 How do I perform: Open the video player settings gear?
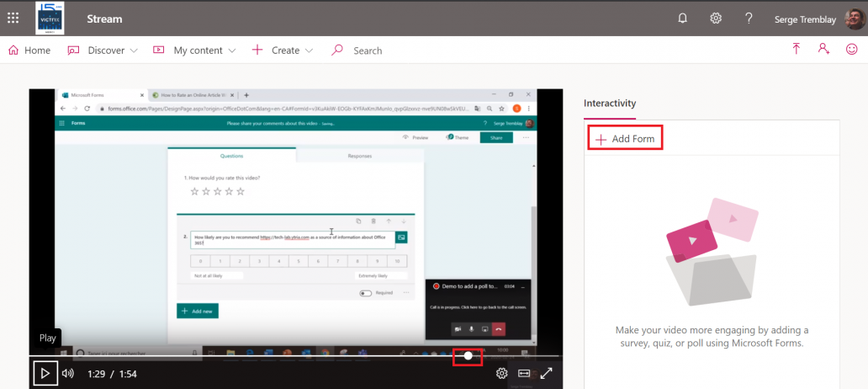[x=501, y=374]
